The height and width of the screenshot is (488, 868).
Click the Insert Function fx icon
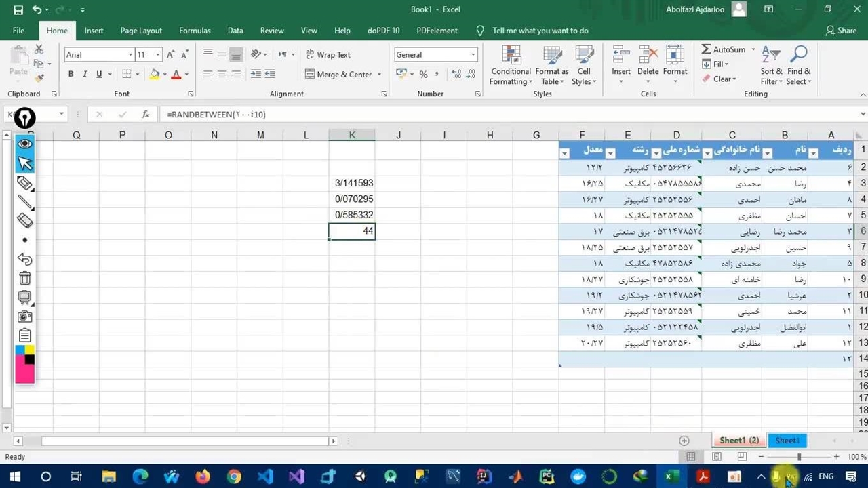click(145, 115)
